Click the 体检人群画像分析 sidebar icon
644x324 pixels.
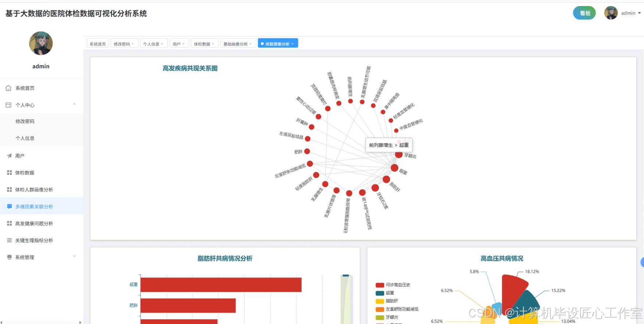[x=9, y=190]
